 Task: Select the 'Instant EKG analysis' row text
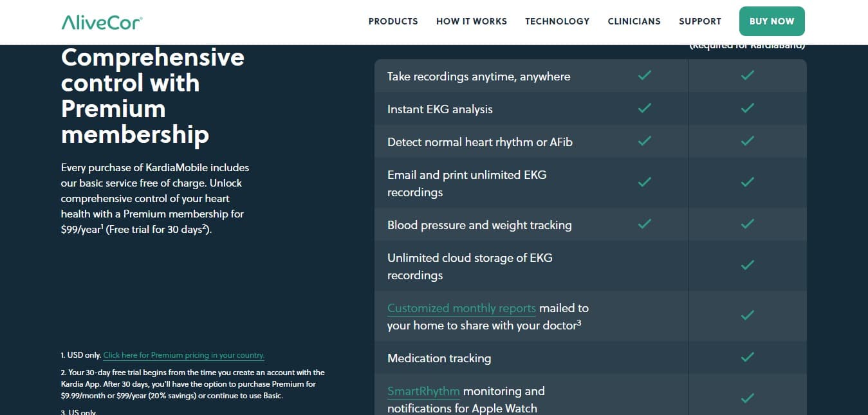click(x=440, y=109)
